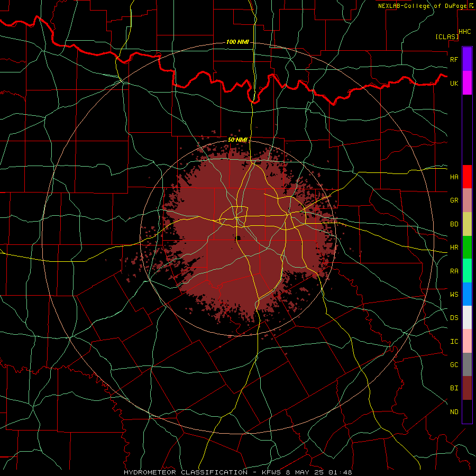Select the WS legend label
This screenshot has width=476, height=476.
[x=454, y=295]
